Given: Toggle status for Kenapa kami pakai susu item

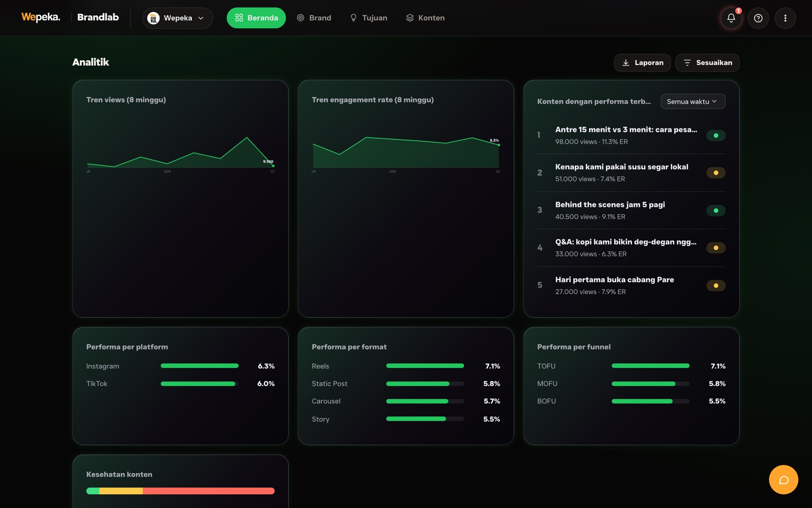Looking at the screenshot, I should pos(716,173).
